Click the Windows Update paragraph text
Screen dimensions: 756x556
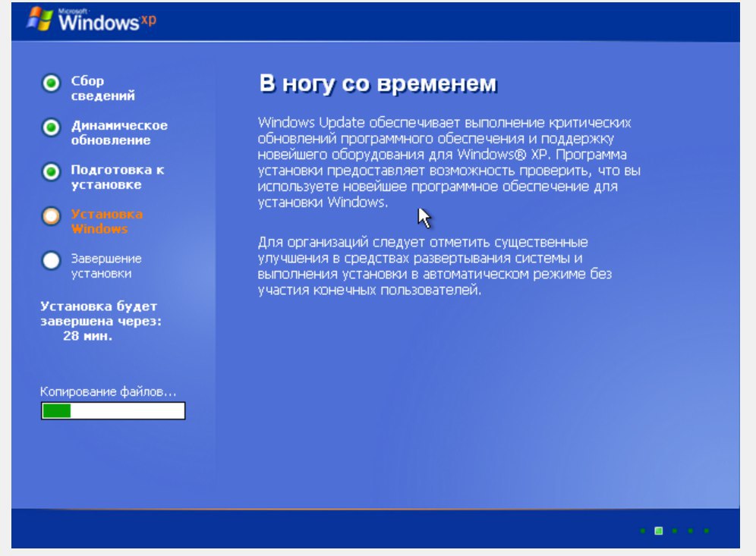coord(449,162)
